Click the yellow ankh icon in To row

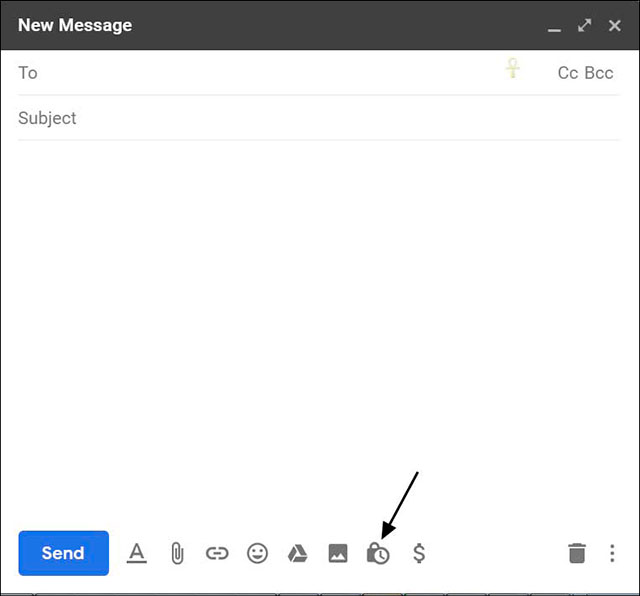(513, 69)
